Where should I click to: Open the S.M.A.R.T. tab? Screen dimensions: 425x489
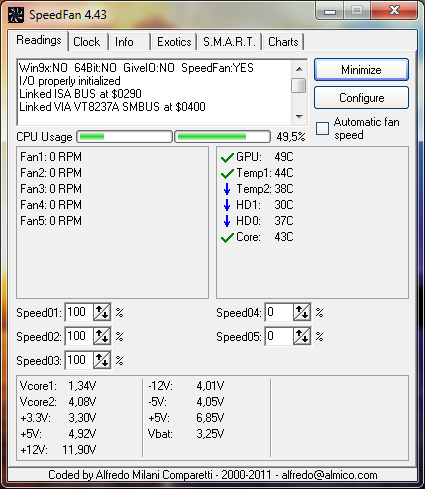(x=229, y=42)
